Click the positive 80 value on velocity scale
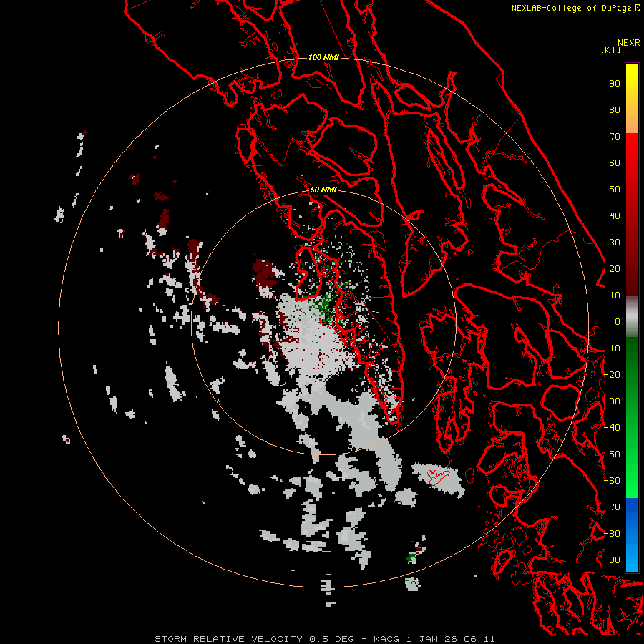 click(x=615, y=109)
